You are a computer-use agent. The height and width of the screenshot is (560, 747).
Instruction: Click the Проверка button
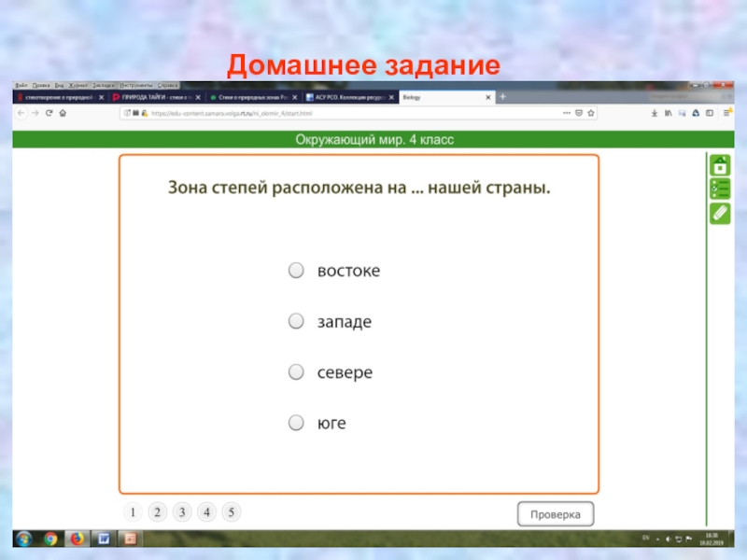[556, 514]
